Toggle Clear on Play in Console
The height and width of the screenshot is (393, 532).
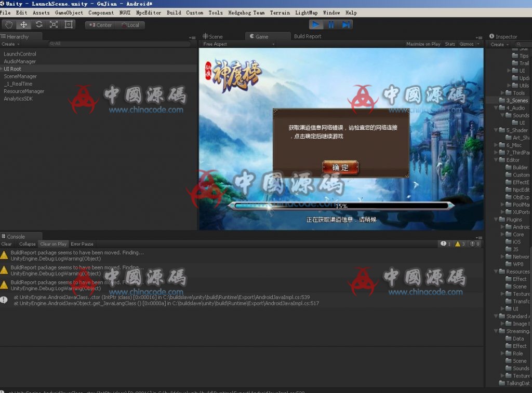point(54,244)
